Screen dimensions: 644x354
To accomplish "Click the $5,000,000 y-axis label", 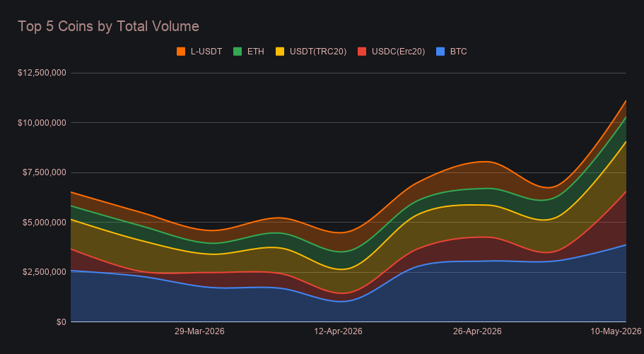I will point(45,223).
